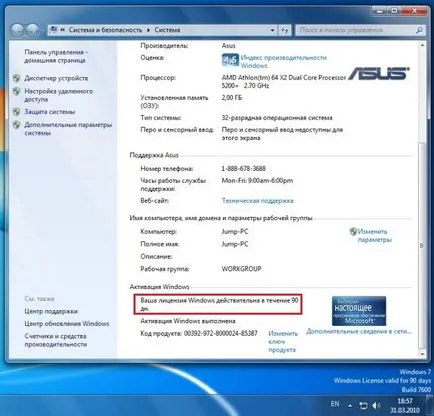
Task: Click the 32-разрядная операционная система text
Action: point(277,118)
